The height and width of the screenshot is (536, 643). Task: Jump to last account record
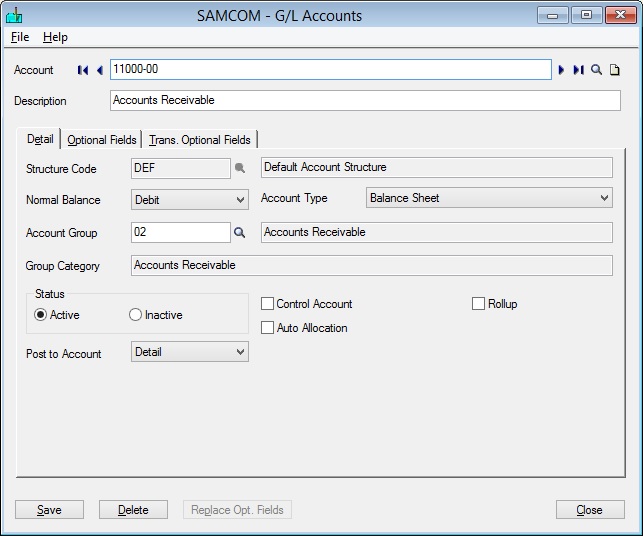click(x=578, y=70)
